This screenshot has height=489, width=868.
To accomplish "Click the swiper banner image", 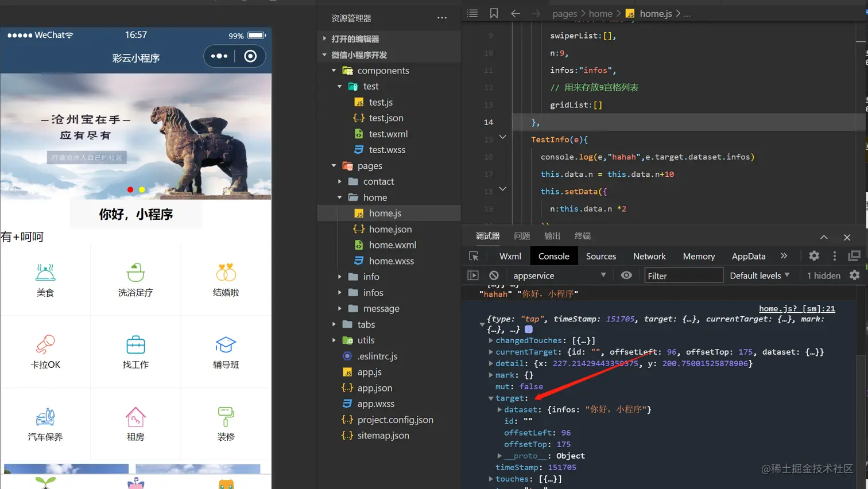I will coord(136,137).
